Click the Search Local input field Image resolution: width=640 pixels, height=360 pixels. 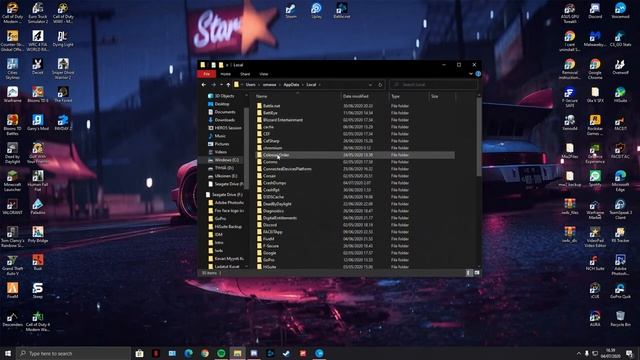click(433, 84)
